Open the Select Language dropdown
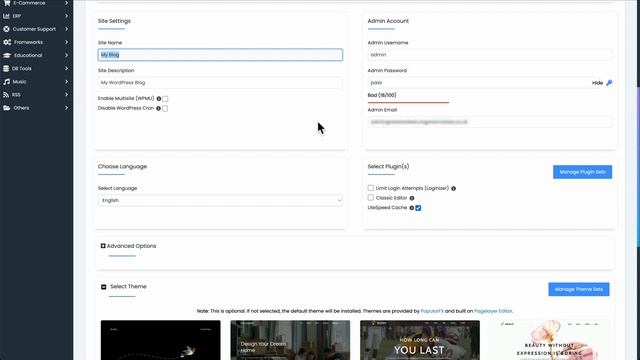The width and height of the screenshot is (640, 360). pos(220,200)
